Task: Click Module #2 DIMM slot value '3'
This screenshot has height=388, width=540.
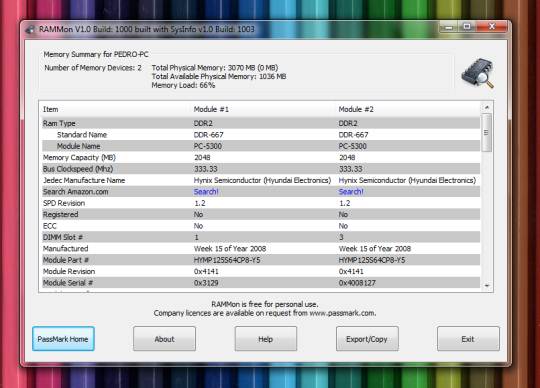Action: pos(341,237)
